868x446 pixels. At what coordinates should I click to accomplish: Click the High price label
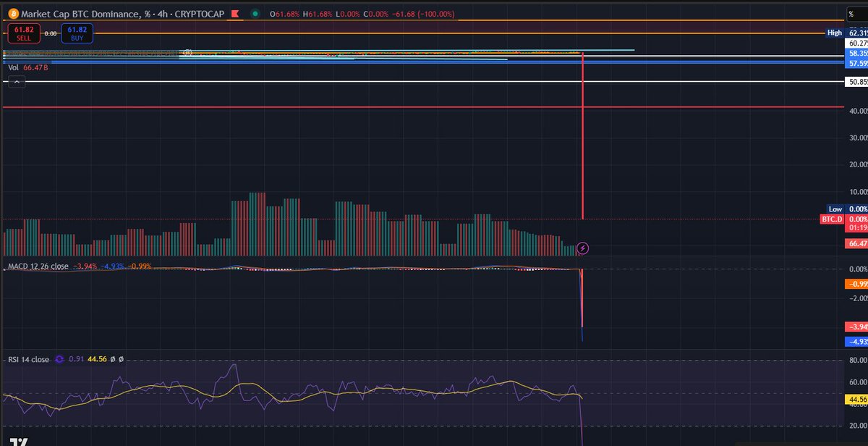(835, 33)
